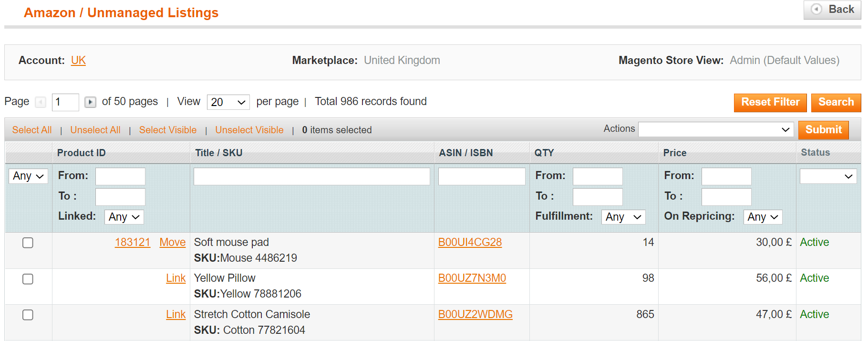Click Link for Stretch Cotton Camisole row
This screenshot has height=341, width=868.
pyautogui.click(x=176, y=314)
